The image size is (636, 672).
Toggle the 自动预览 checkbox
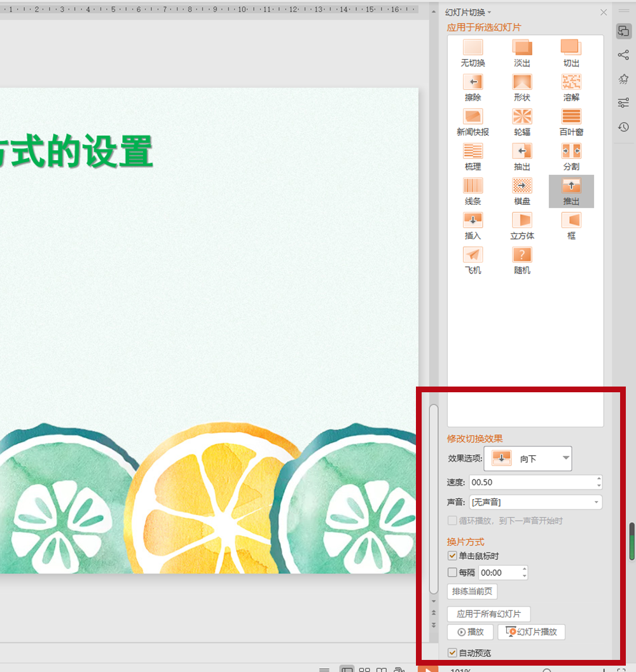[452, 653]
